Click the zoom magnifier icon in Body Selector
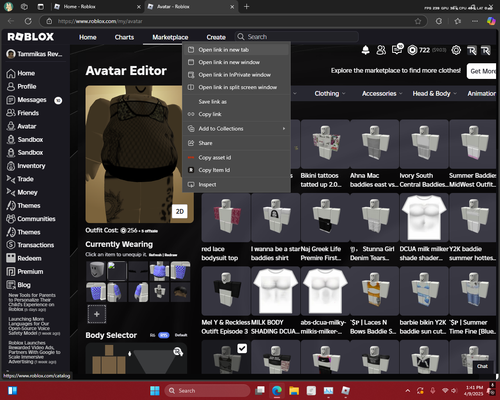 point(178,352)
